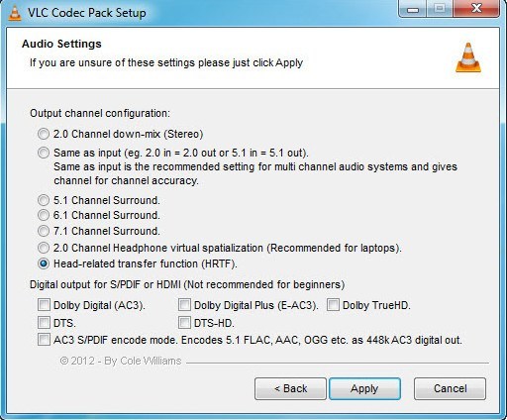Select the Same as input radio button
The height and width of the screenshot is (420, 507).
[44, 153]
